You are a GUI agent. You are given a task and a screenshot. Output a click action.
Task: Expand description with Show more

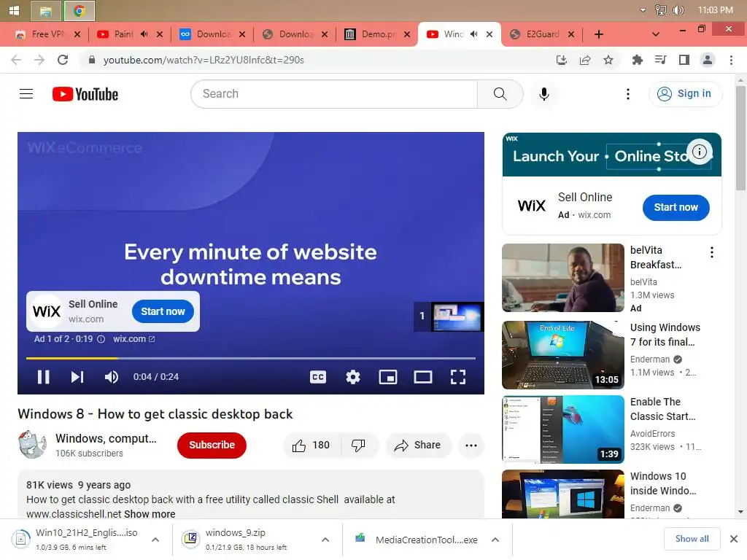click(150, 514)
